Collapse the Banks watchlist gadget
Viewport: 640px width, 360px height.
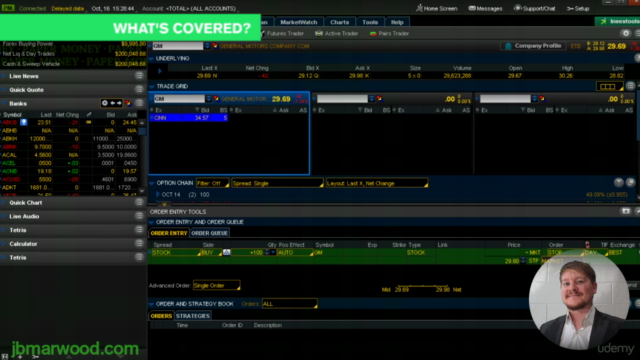tap(4, 103)
